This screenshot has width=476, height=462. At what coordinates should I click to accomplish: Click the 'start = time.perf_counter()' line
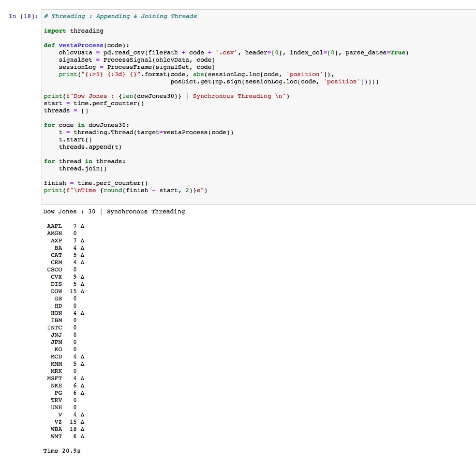click(x=94, y=104)
